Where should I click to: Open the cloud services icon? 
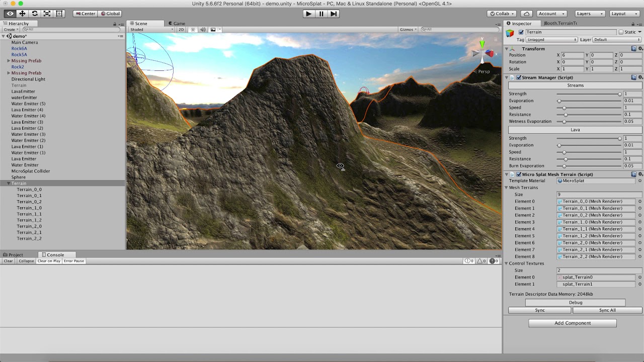pos(526,14)
